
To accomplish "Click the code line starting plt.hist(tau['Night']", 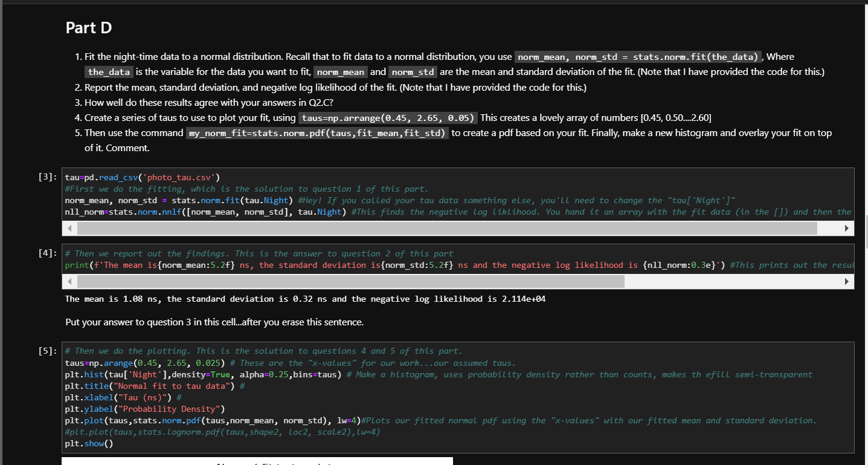I will pyautogui.click(x=439, y=374).
